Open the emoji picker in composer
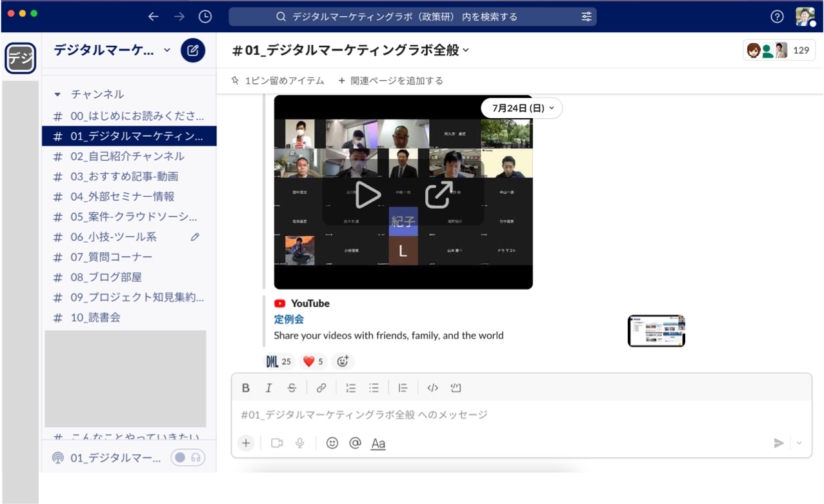The image size is (824, 504). click(x=332, y=443)
